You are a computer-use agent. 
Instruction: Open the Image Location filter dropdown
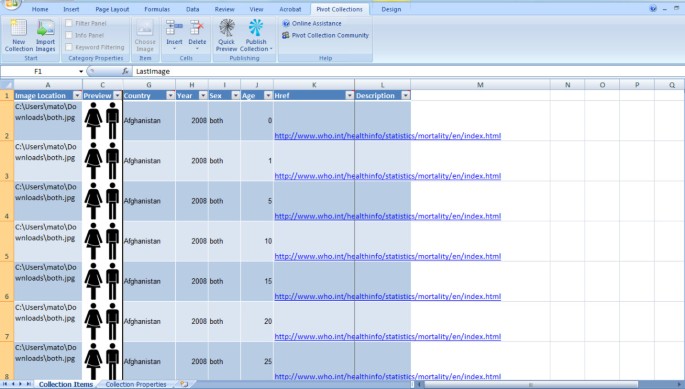click(x=77, y=95)
